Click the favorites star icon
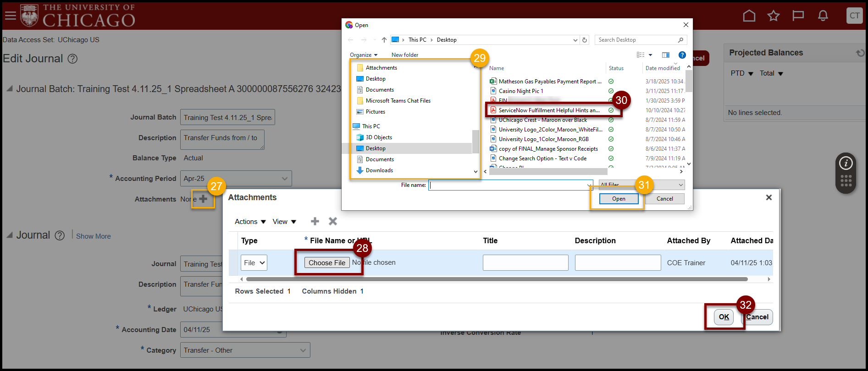868x371 pixels. tap(774, 16)
